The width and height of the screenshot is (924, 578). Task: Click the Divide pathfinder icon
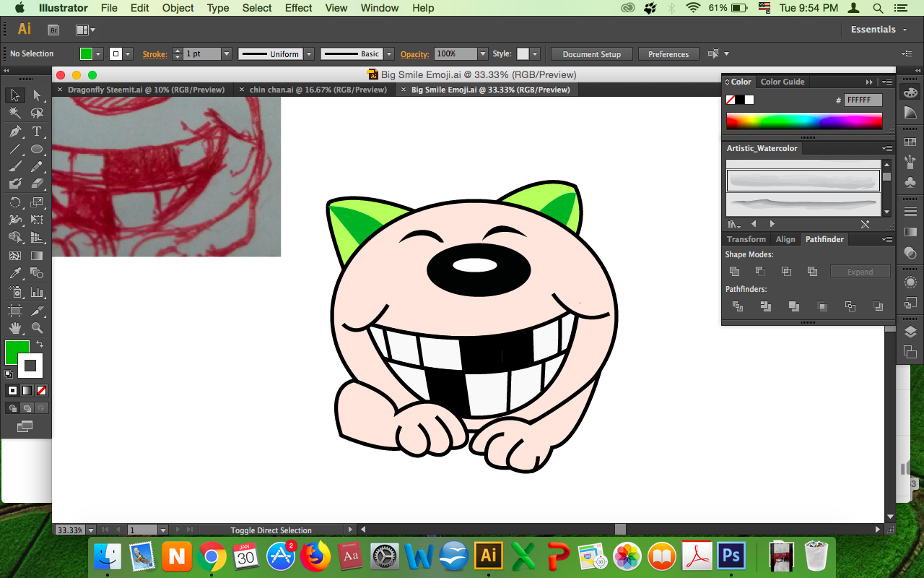738,306
